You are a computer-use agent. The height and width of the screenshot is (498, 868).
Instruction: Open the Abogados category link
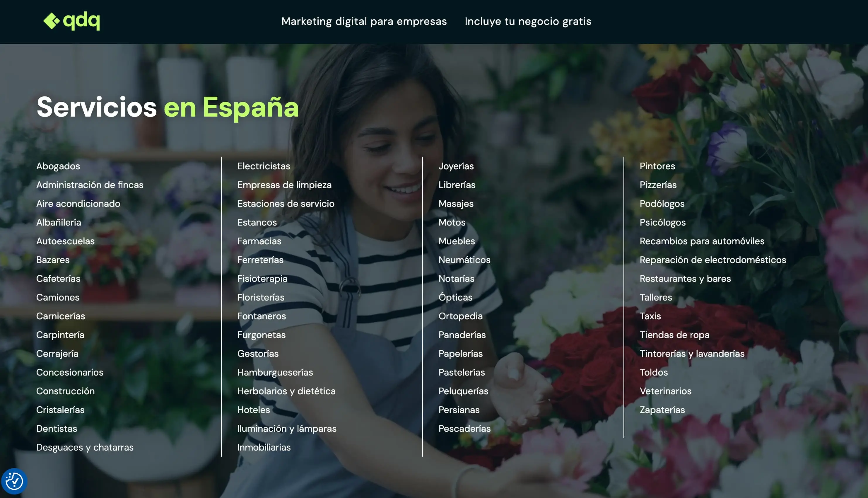coord(58,166)
